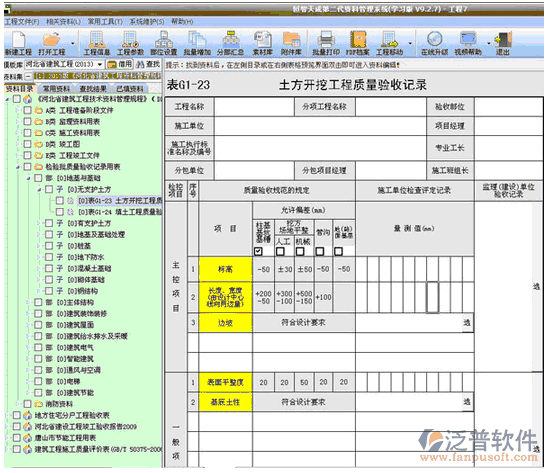Tick checkbox for 表G1-23 土方开挖工程
Image resolution: width=548 pixels, height=473 pixels.
point(60,200)
